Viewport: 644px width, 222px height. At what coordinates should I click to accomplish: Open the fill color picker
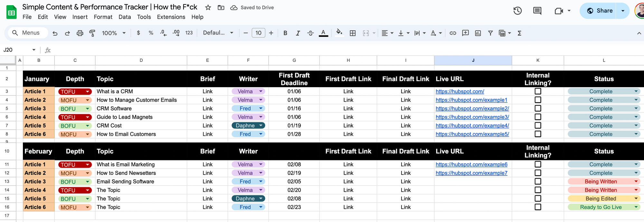(x=339, y=33)
